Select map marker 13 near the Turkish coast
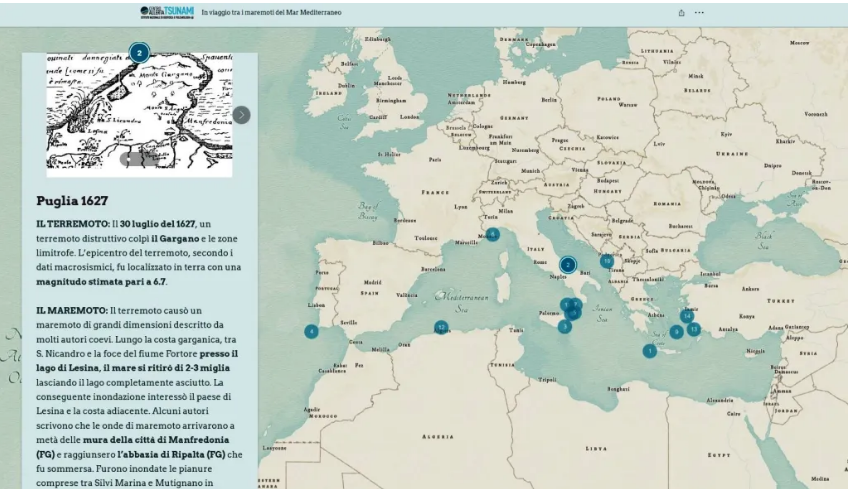Image resolution: width=849 pixels, height=489 pixels. 693,329
